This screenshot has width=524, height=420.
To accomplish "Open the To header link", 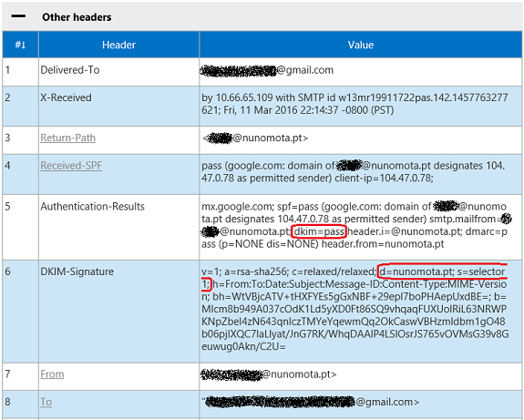I will click(x=46, y=402).
